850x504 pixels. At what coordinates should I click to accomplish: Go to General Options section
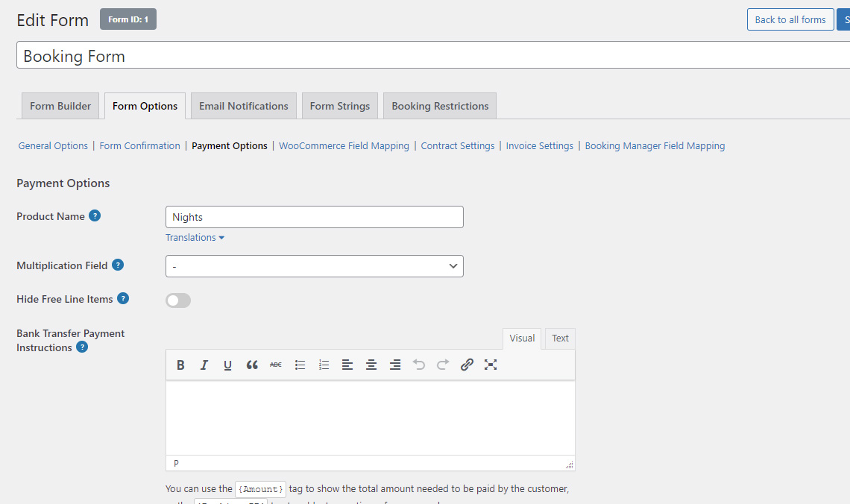[x=53, y=146]
